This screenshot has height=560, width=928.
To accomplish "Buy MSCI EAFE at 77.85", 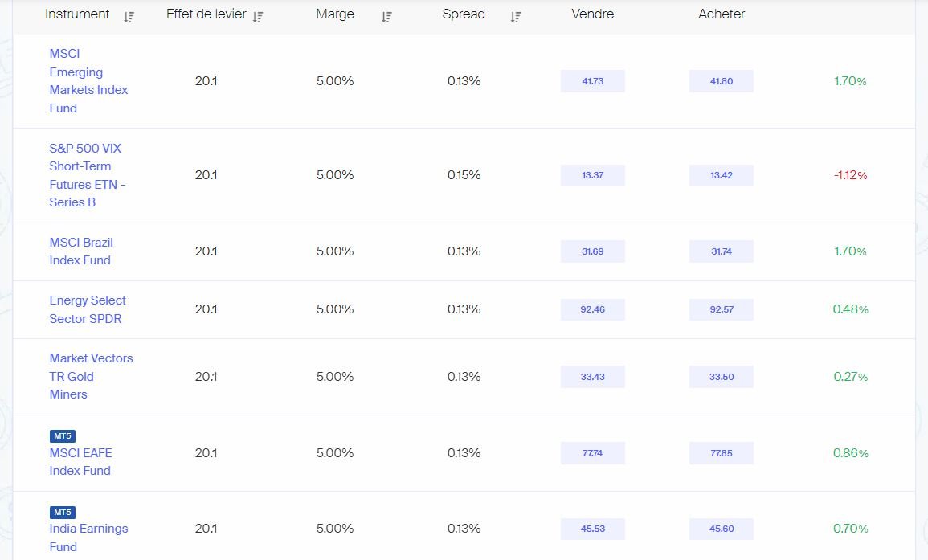I will tap(722, 453).
